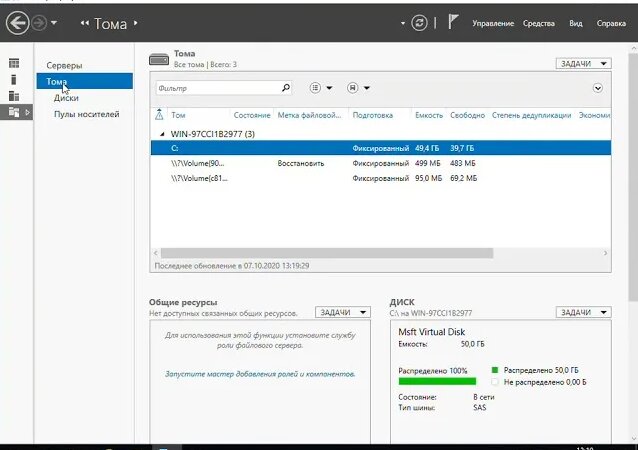
Task: Click the Refresh circular arrows icon
Action: click(x=419, y=23)
